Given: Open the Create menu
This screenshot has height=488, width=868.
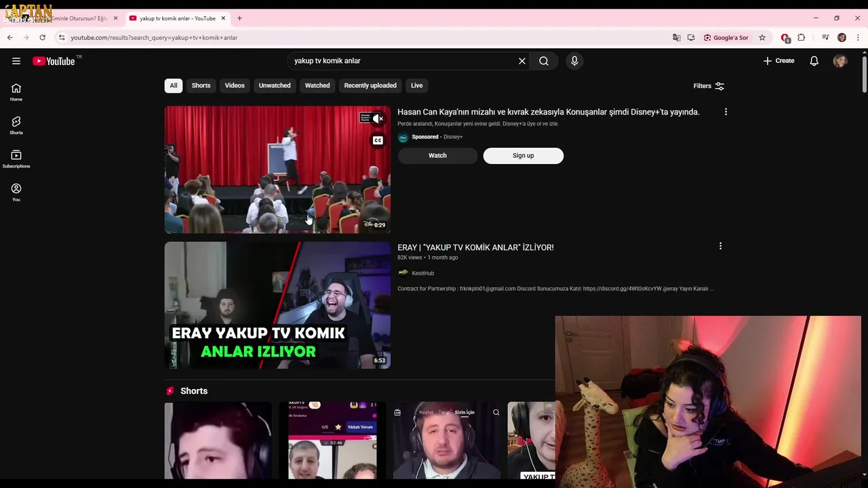Looking at the screenshot, I should point(778,61).
